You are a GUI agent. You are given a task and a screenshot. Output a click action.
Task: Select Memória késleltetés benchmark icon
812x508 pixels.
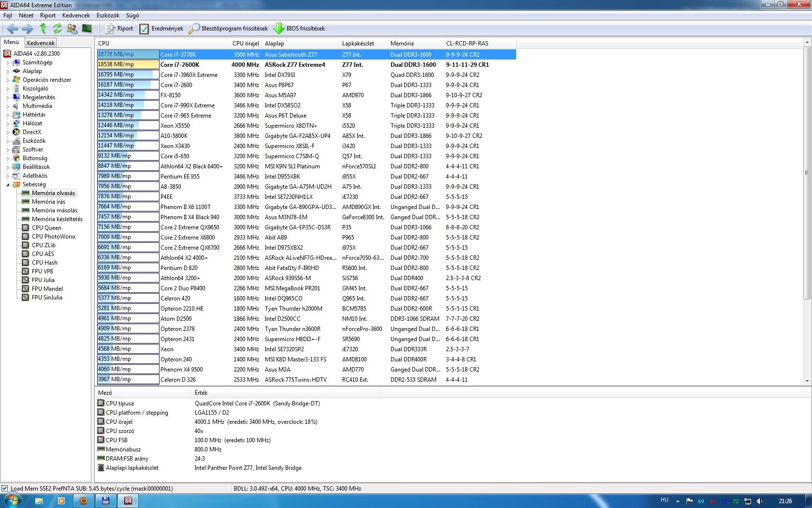click(26, 219)
